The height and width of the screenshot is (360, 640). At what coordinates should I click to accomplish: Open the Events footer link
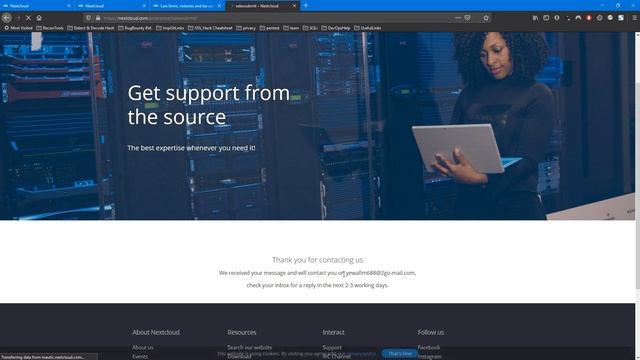pos(140,356)
